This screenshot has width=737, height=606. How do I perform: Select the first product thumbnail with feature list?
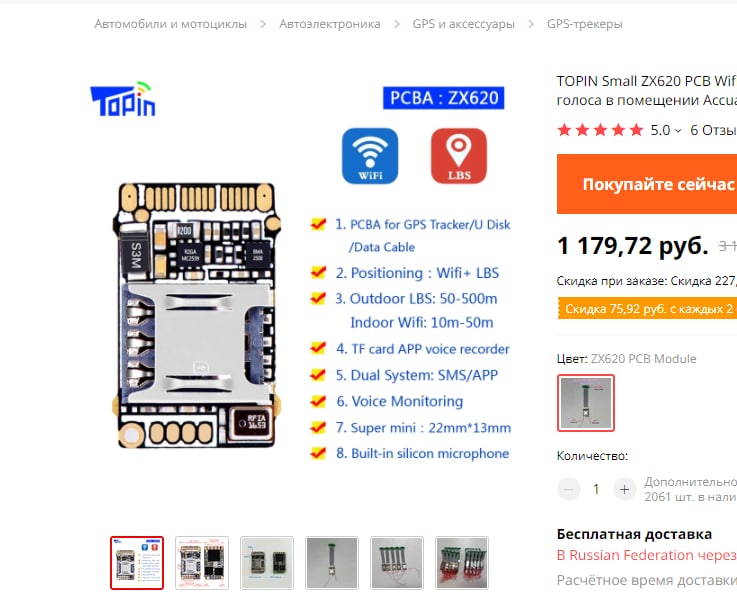(x=137, y=563)
